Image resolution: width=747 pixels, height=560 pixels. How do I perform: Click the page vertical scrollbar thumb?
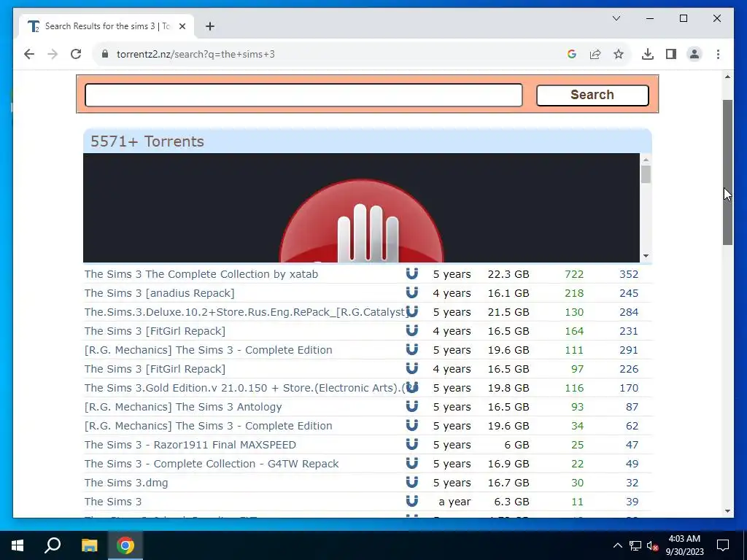[727, 172]
